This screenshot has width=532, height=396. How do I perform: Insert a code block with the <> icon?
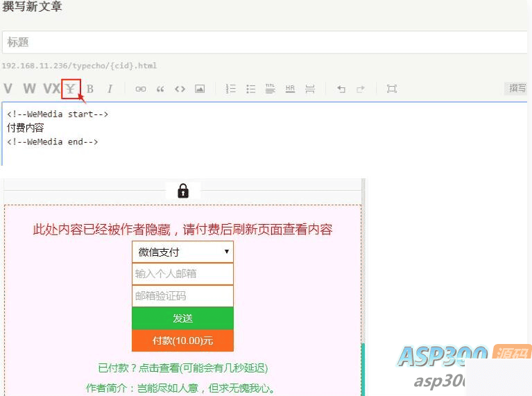(180, 89)
